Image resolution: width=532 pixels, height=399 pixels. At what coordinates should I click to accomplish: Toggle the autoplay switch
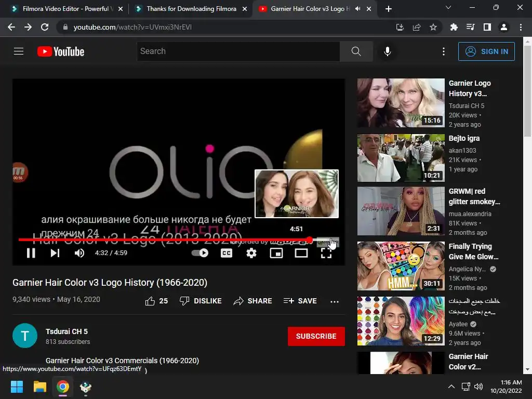point(200,253)
